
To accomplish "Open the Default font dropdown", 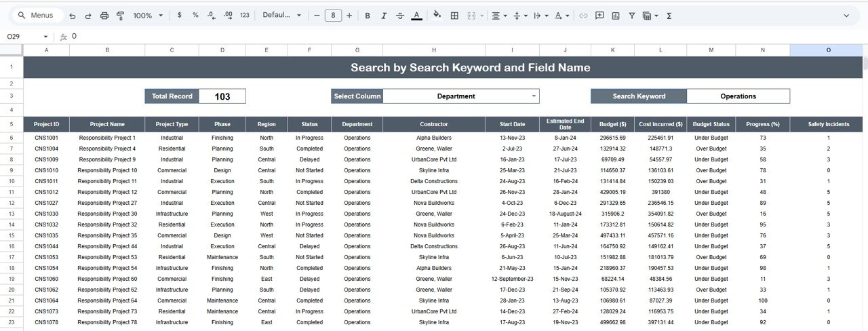I will click(281, 15).
